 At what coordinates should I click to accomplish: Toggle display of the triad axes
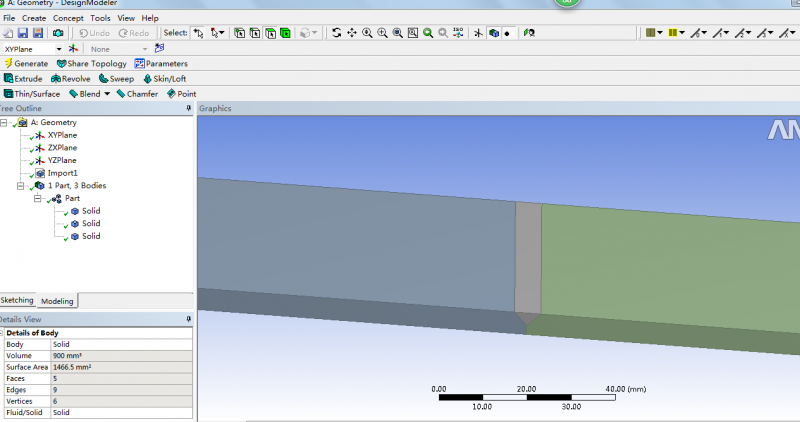click(x=478, y=33)
